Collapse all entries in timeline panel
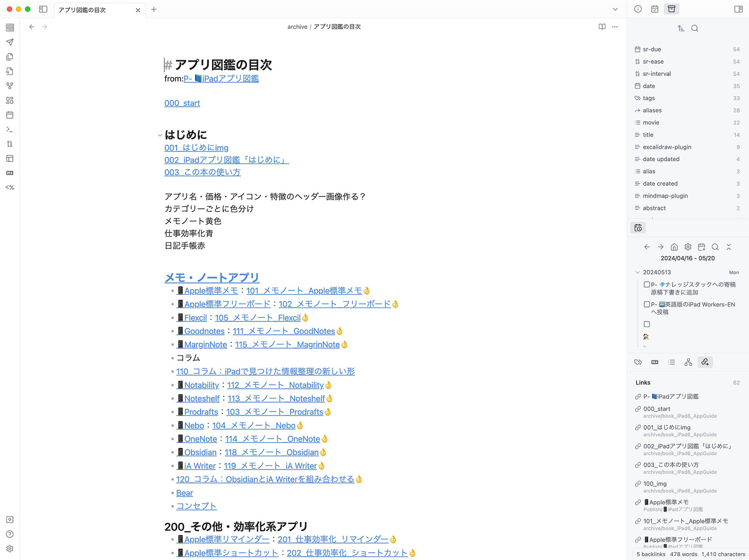The width and height of the screenshot is (749, 560). (x=729, y=247)
